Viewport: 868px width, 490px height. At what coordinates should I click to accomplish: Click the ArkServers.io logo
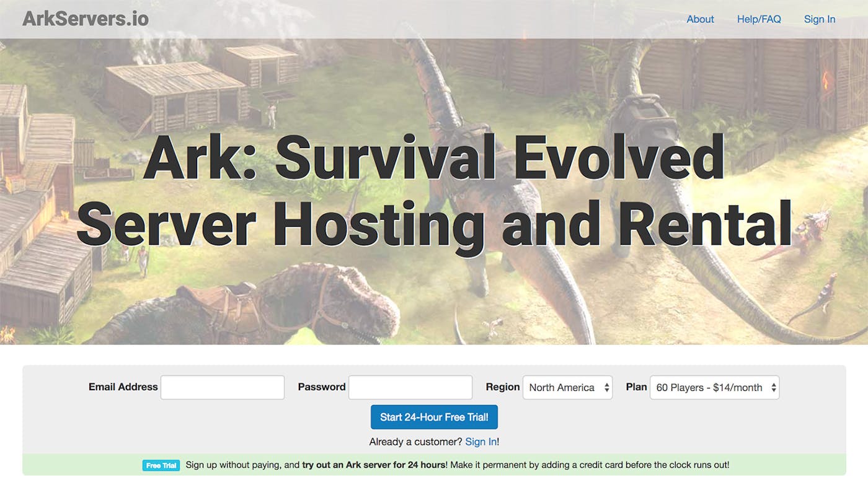pos(85,19)
